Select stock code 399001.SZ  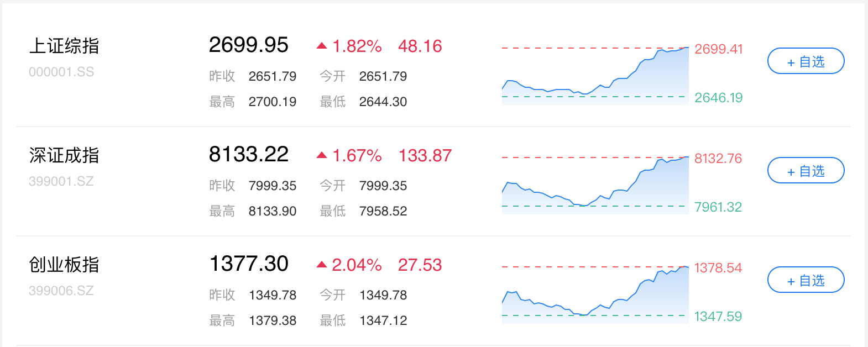pos(61,181)
